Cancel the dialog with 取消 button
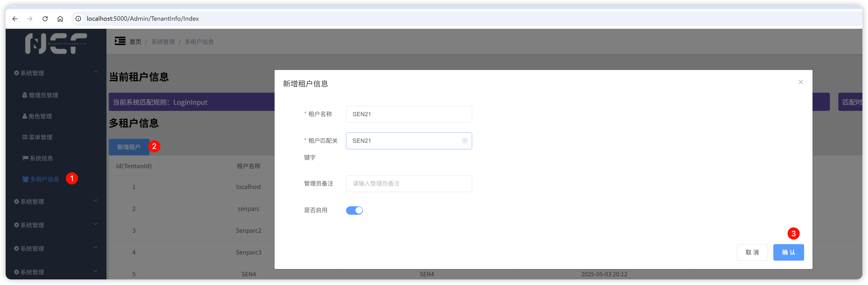 tap(752, 252)
